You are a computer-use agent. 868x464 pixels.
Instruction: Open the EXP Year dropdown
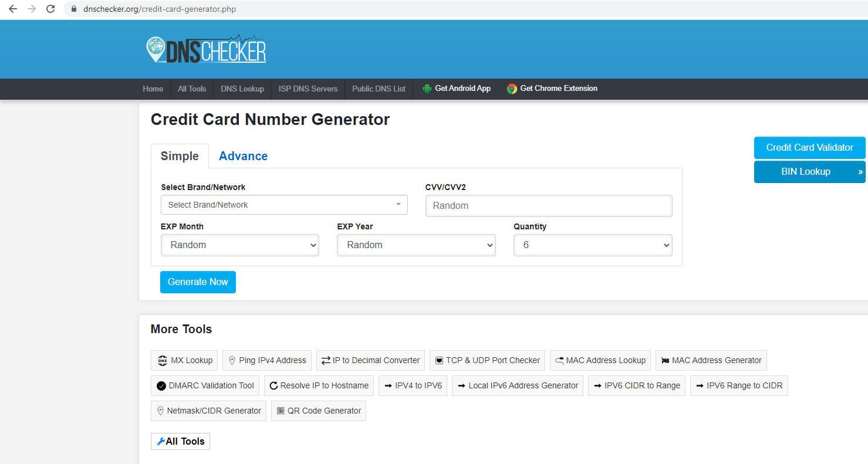[416, 245]
